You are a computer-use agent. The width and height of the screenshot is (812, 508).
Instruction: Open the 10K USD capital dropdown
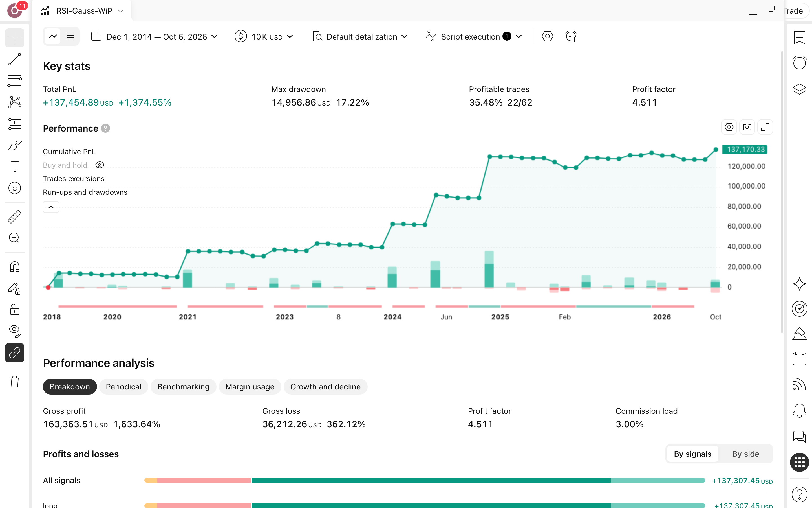[x=264, y=37]
